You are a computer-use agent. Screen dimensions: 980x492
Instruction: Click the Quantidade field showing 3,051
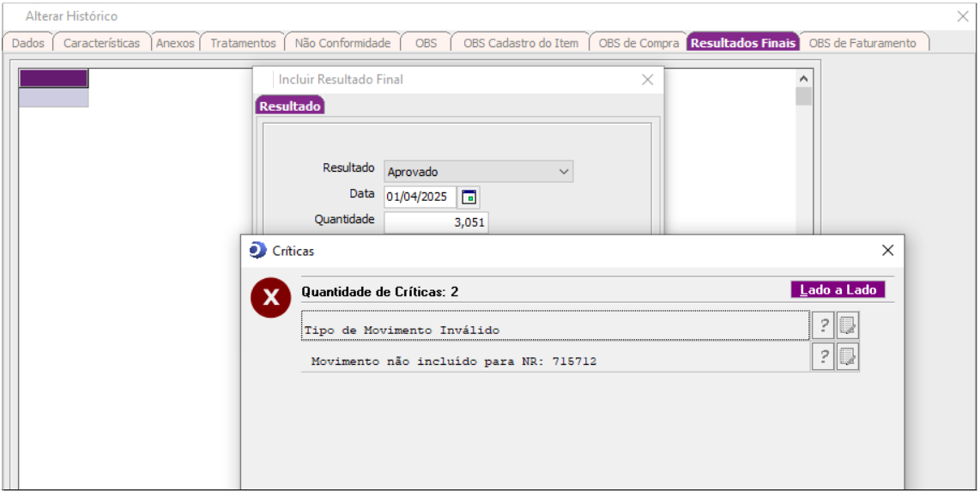point(436,222)
